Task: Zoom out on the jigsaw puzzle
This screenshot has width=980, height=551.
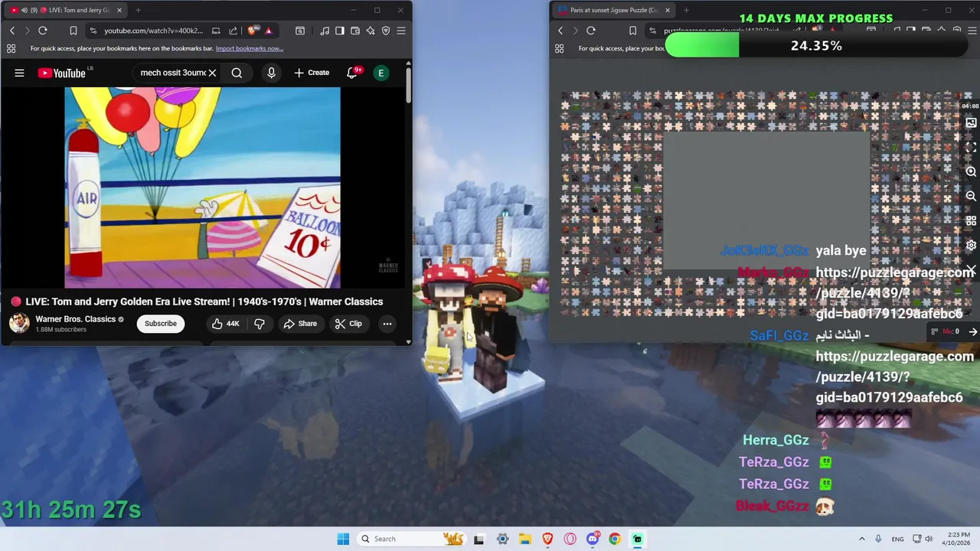Action: pos(971,197)
